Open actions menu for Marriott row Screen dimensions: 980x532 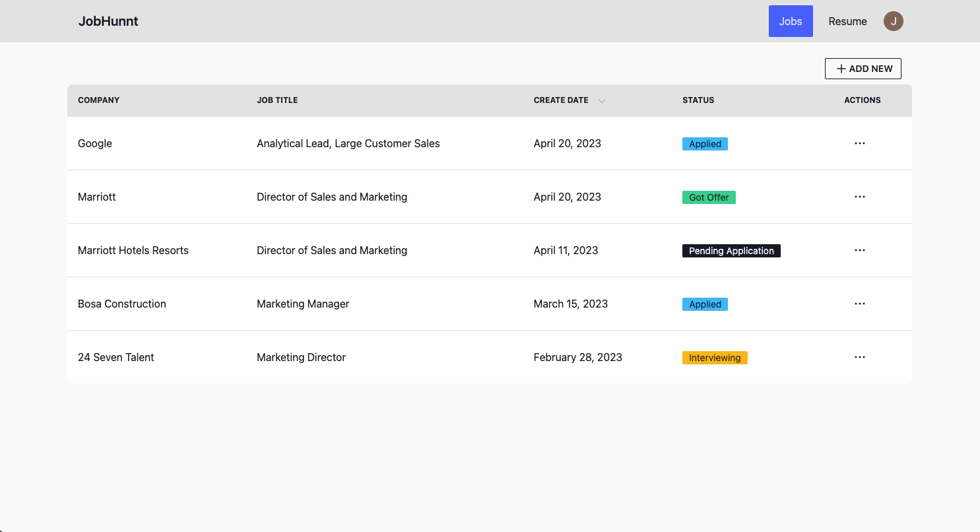[859, 197]
